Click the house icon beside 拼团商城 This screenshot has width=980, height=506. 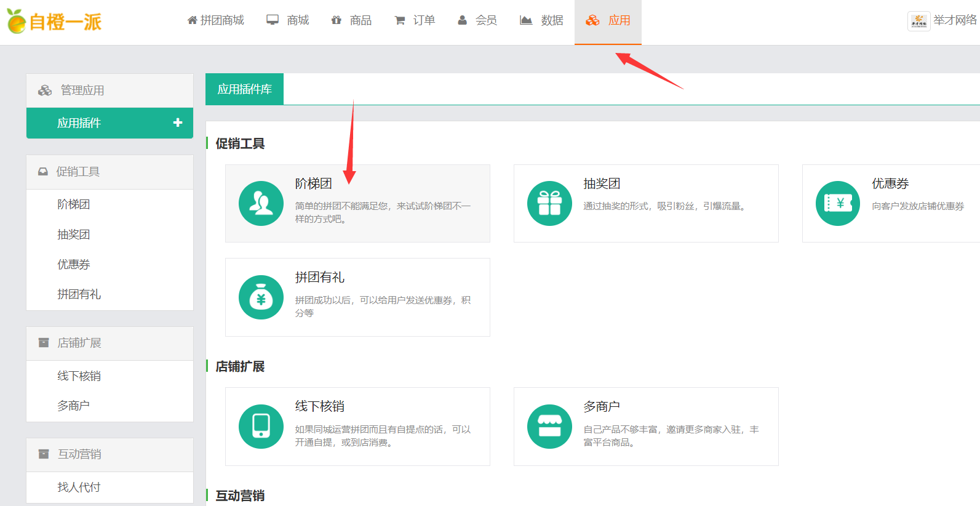192,20
